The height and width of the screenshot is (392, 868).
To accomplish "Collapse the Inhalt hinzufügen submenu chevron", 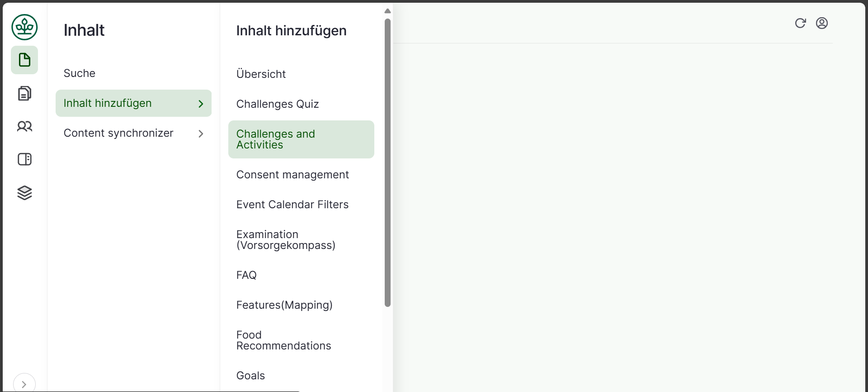I will (x=201, y=104).
